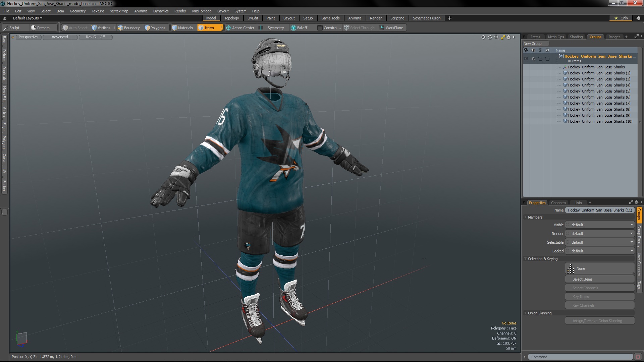Toggle render camera of the Hockey_Uniform group
The width and height of the screenshot is (644, 362).
click(533, 59)
